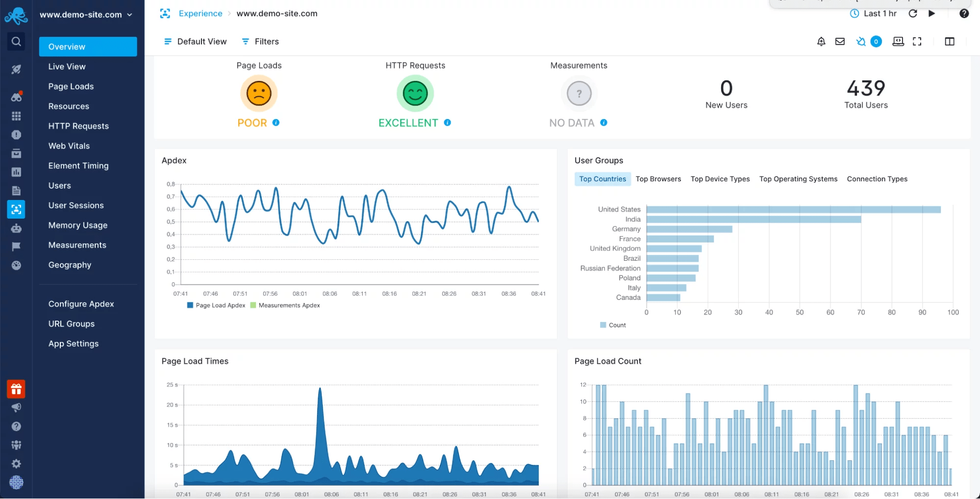Enter fullscreen mode via the toolbar icon
Screen dimensions: 980x499
[917, 42]
